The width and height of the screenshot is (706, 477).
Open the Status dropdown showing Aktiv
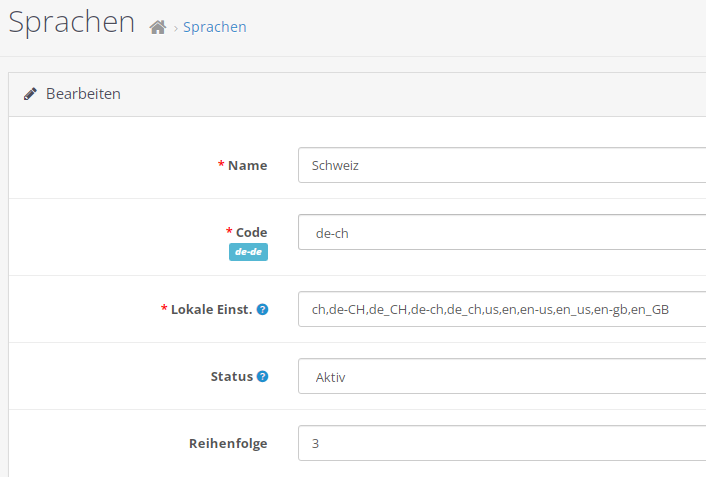pos(502,377)
